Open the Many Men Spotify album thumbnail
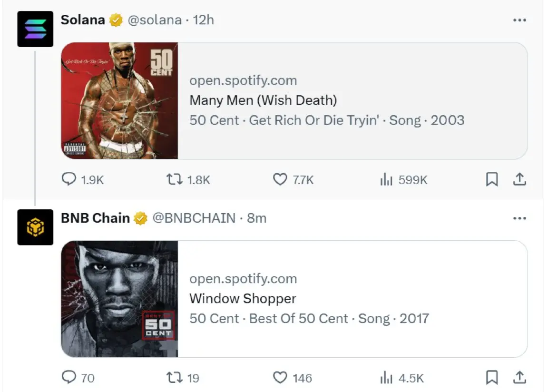This screenshot has width=548, height=392. 120,100
